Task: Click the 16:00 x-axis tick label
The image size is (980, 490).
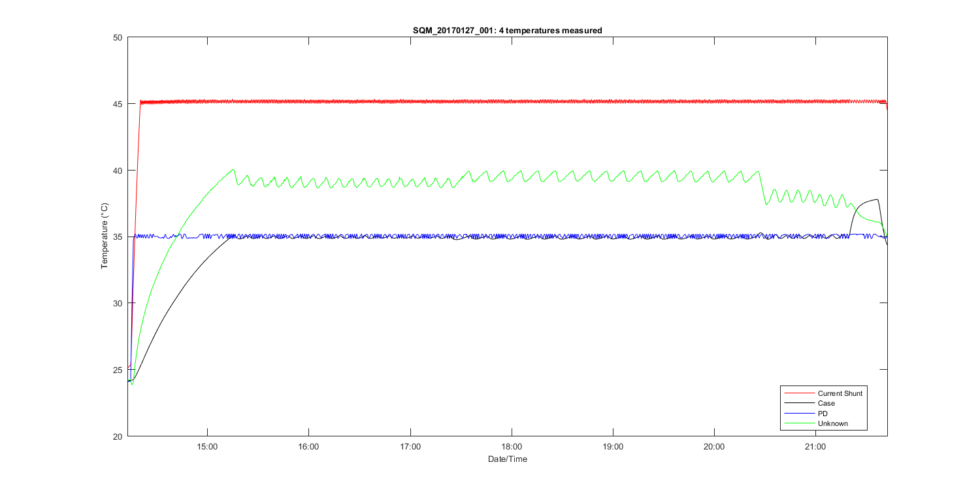Action: coord(308,446)
